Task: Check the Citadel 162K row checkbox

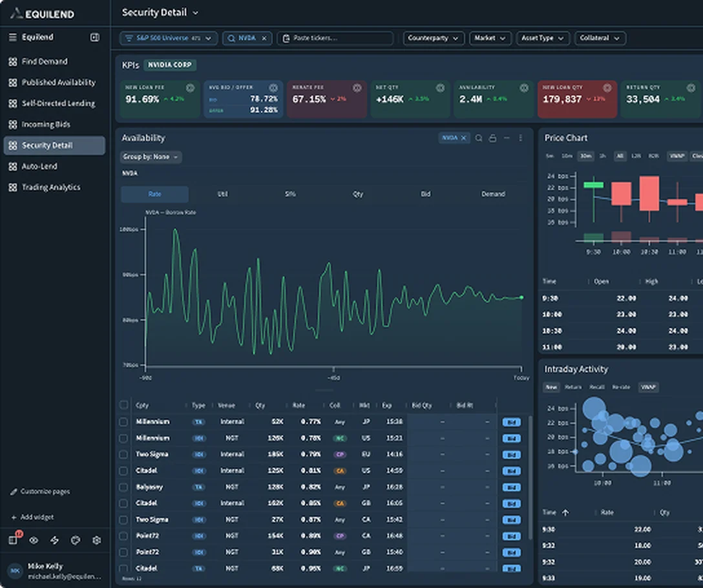Action: 123,504
